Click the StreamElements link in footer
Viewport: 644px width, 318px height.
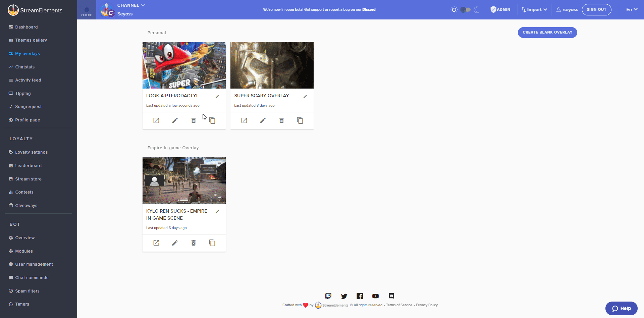(x=332, y=305)
